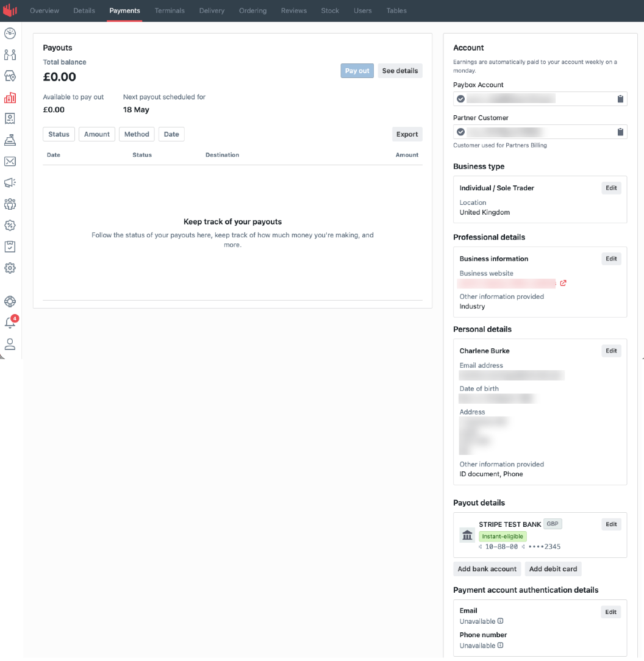Click Add debit card
Image resolution: width=644 pixels, height=661 pixels.
click(553, 569)
